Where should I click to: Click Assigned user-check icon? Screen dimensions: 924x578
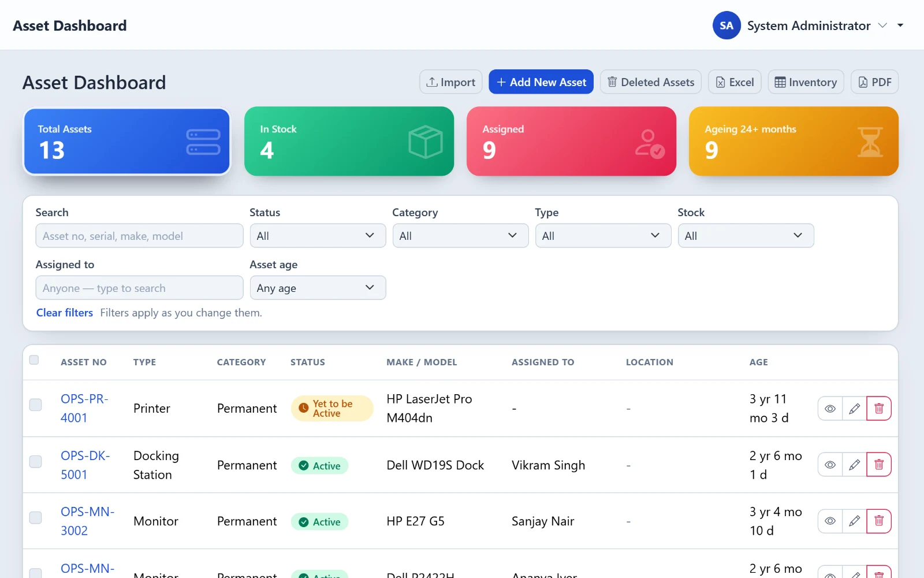(650, 143)
